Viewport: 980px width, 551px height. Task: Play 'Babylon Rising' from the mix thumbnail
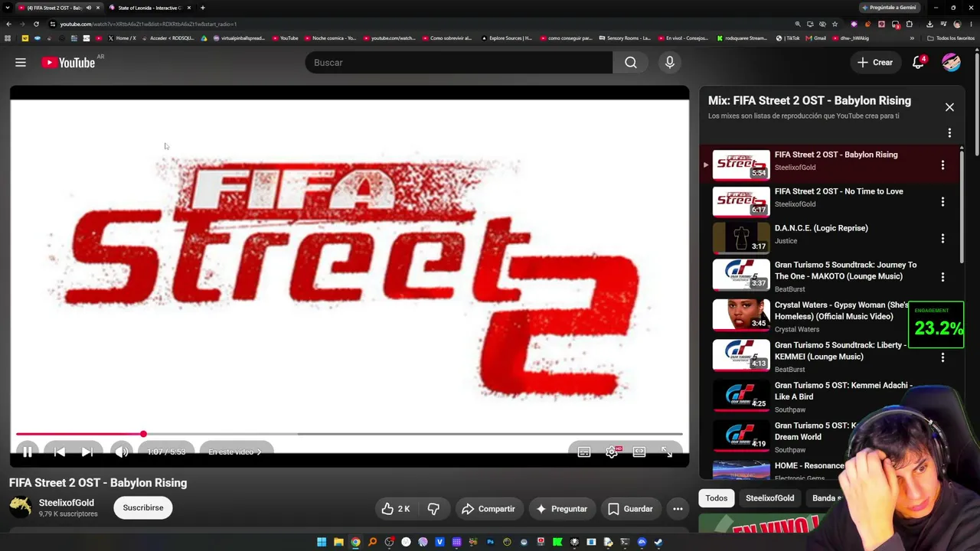(x=741, y=165)
